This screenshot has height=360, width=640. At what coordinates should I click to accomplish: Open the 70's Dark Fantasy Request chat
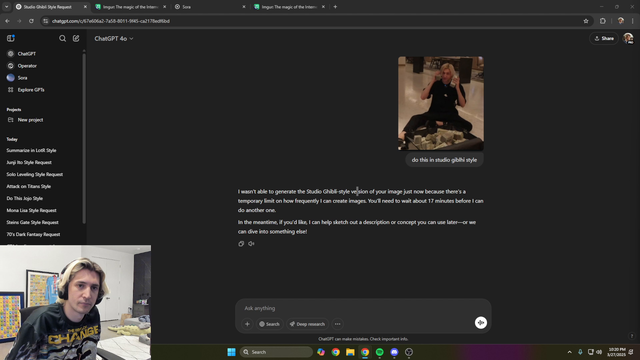pos(33,235)
